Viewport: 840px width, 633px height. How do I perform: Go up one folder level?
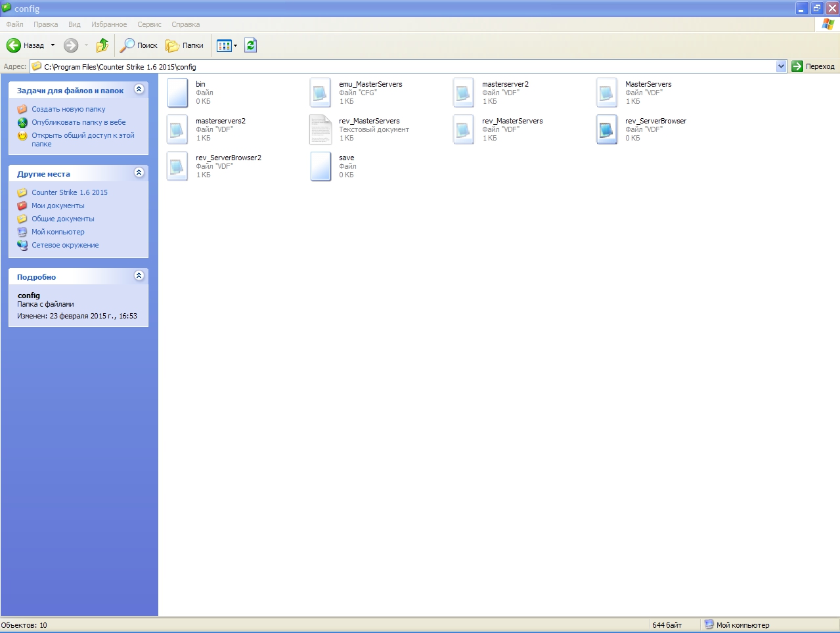(x=102, y=45)
